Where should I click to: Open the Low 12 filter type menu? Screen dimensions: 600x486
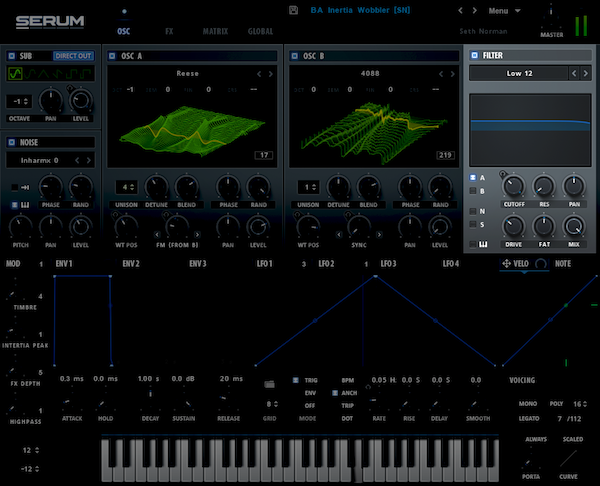tap(519, 73)
